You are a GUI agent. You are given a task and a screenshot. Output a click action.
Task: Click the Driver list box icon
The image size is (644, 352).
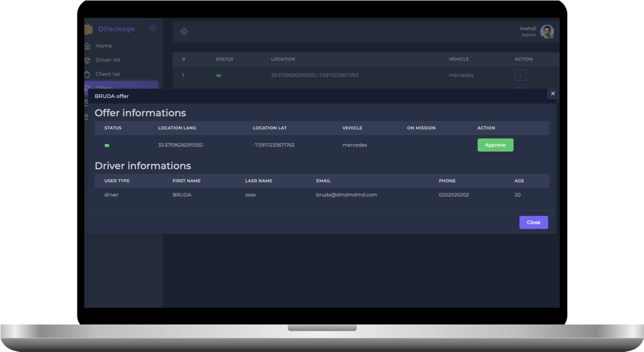tap(87, 60)
